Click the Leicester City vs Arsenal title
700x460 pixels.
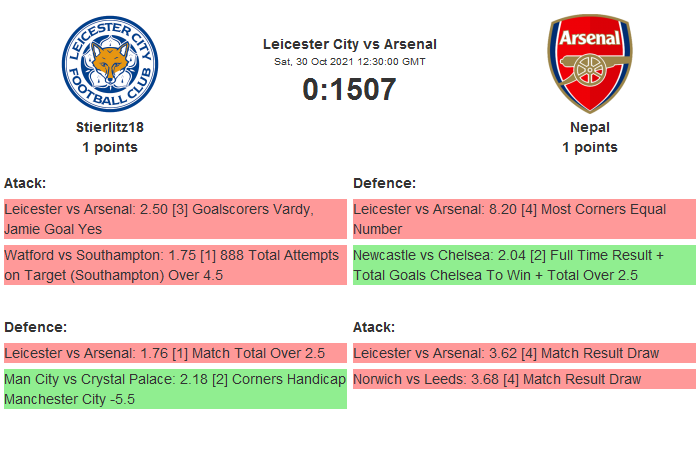point(349,44)
